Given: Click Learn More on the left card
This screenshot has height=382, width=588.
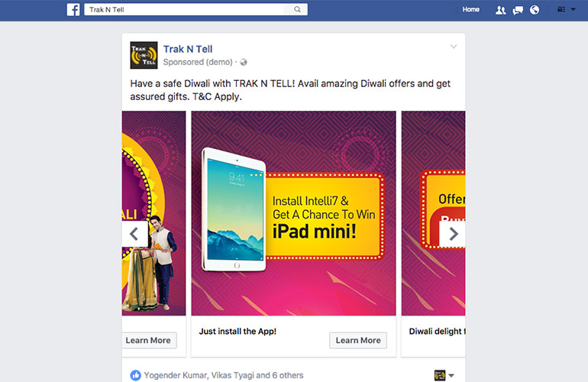Looking at the screenshot, I should (x=149, y=340).
